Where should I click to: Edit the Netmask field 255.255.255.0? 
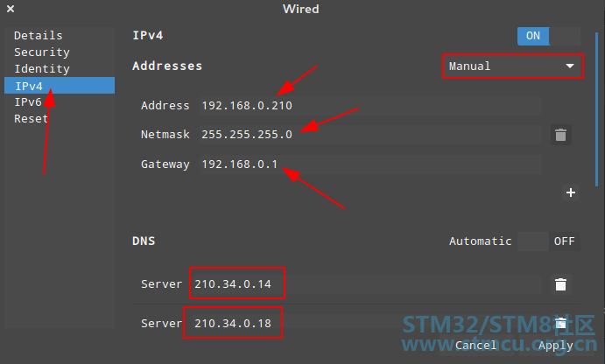tap(371, 135)
